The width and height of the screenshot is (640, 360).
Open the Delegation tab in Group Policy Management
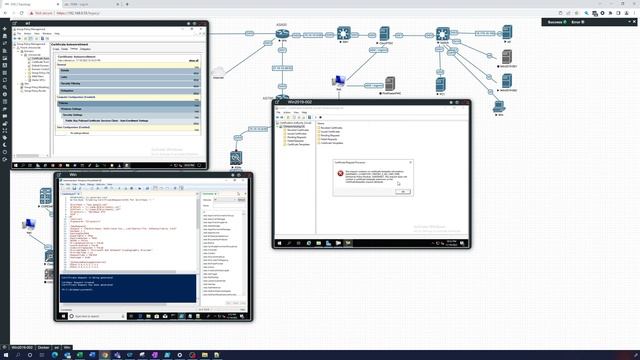pos(85,49)
